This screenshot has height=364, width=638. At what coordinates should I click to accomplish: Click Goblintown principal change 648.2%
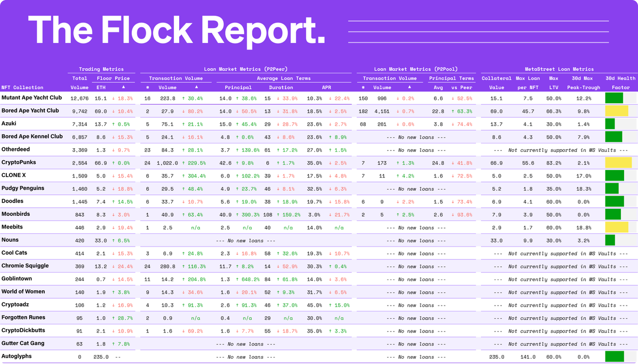click(x=249, y=280)
